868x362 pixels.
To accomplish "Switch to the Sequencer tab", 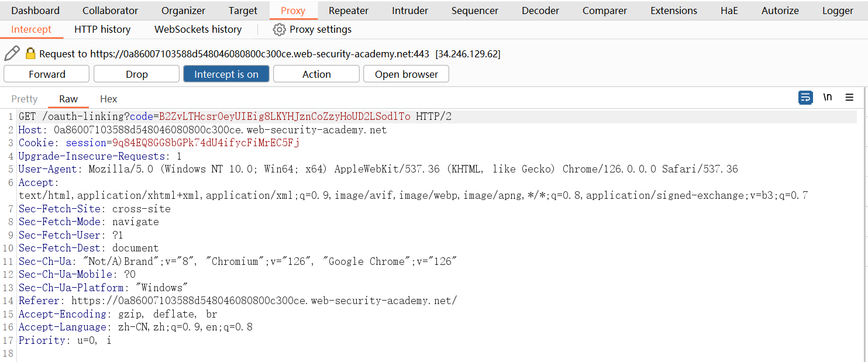I will click(475, 11).
